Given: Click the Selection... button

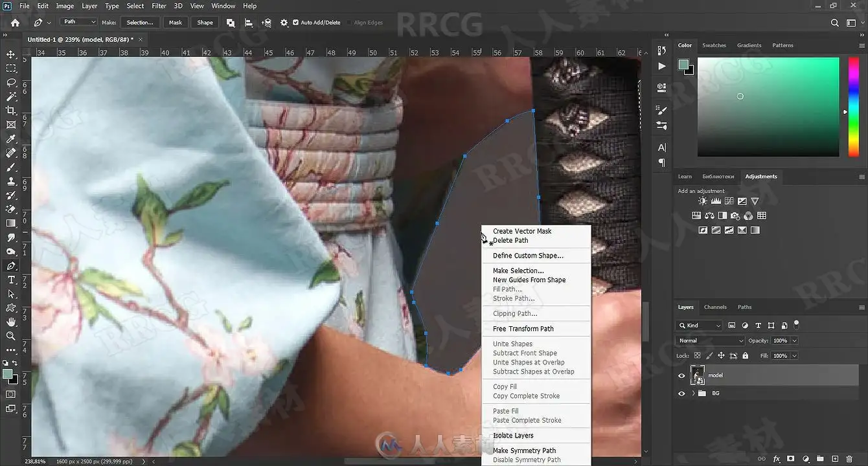Looking at the screenshot, I should 140,23.
